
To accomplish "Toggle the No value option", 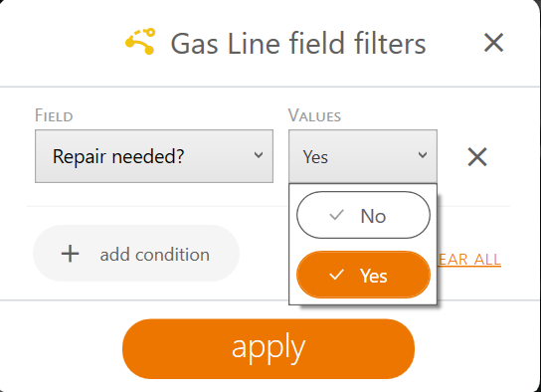I will 363,215.
